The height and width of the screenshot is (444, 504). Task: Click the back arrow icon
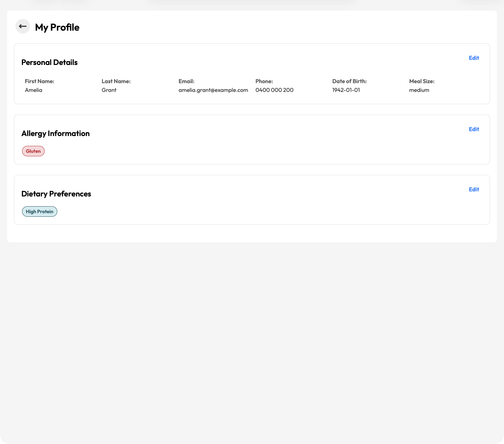[x=23, y=26]
